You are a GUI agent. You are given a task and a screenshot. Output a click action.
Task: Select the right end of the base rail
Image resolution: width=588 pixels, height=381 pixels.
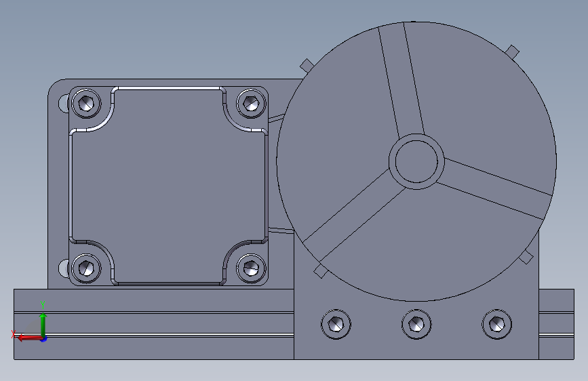point(557,324)
